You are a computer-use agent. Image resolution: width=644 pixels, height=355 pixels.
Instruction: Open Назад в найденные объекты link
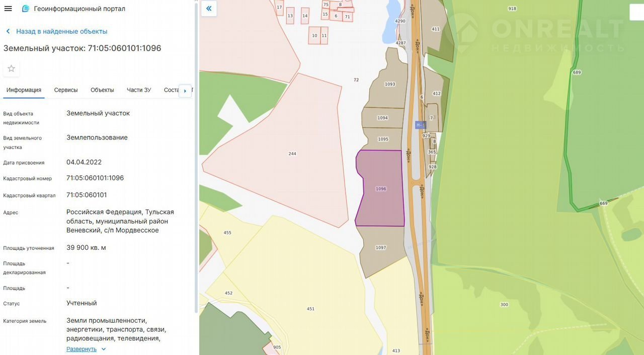point(61,31)
